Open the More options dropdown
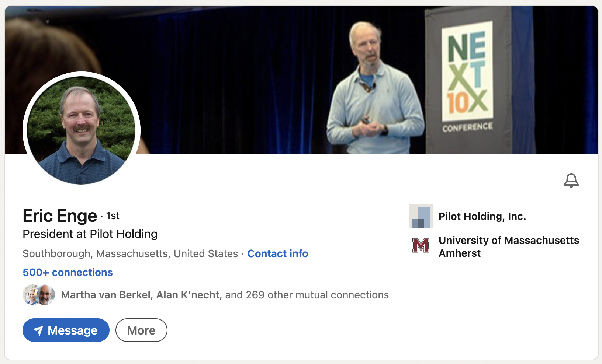The height and width of the screenshot is (364, 602). tap(141, 330)
